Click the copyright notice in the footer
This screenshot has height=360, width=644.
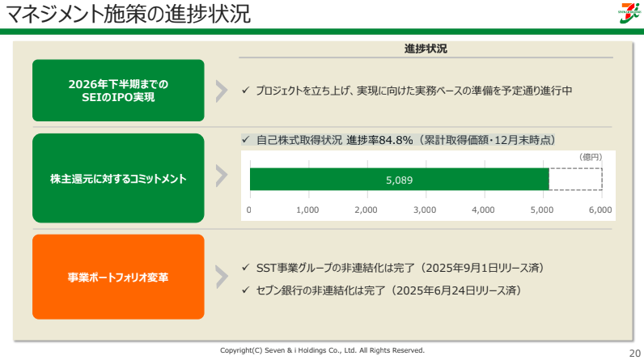(322, 350)
